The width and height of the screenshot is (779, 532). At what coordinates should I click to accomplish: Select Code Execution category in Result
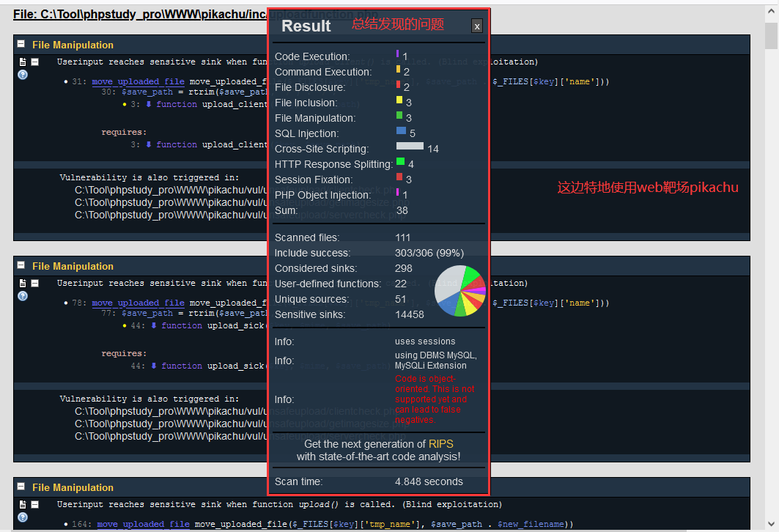pyautogui.click(x=312, y=56)
